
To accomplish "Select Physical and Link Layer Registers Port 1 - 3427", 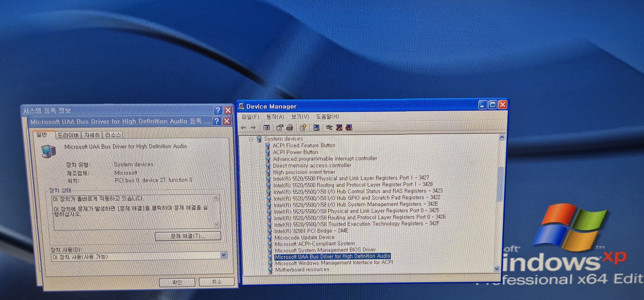I will pos(351,178).
